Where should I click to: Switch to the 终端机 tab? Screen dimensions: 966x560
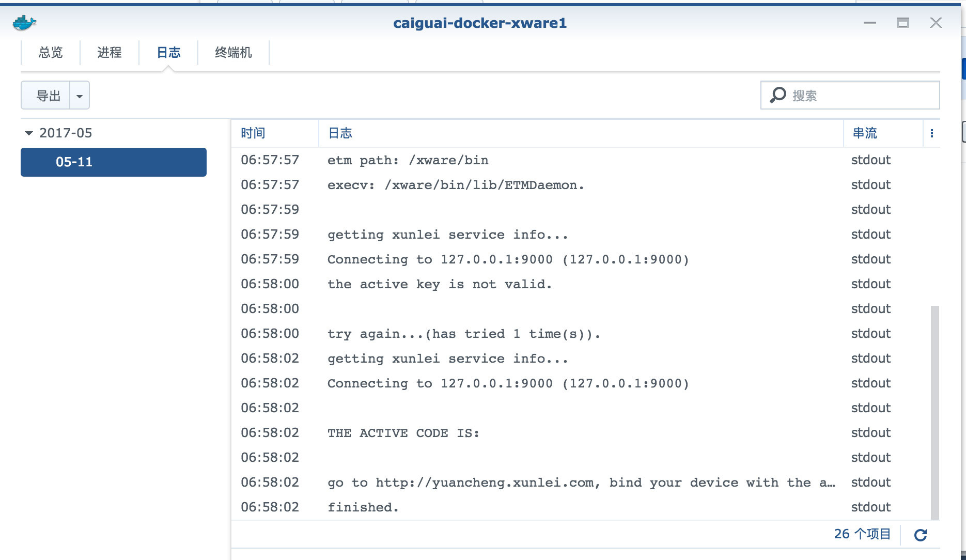[x=233, y=53]
